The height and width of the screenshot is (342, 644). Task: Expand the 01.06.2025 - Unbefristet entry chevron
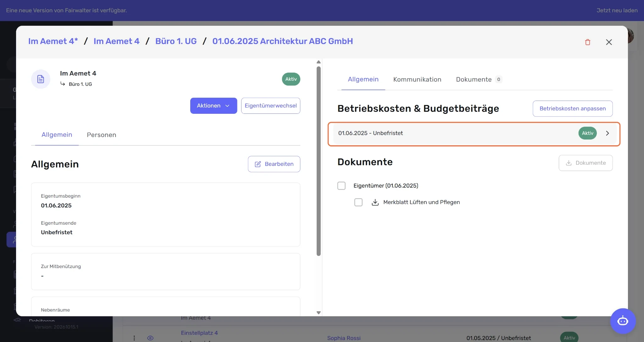click(x=607, y=133)
